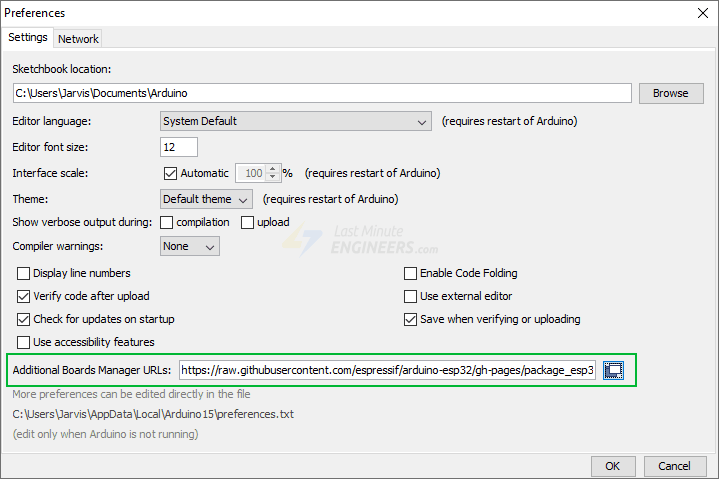Viewport: 719px width, 479px height.
Task: Click the Cancel button
Action: [x=675, y=466]
